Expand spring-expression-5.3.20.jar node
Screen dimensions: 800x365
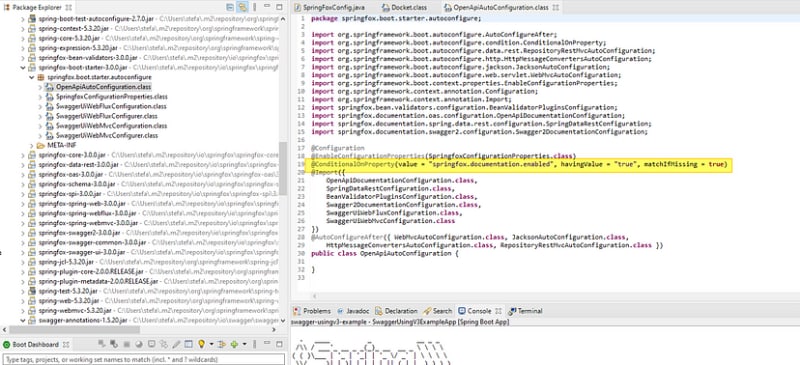pos(23,48)
